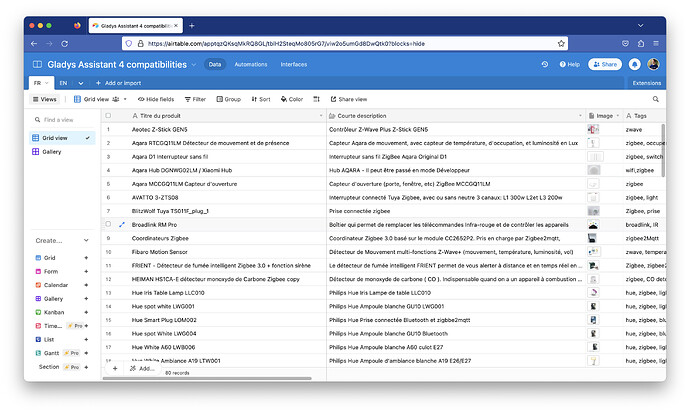Select cell 'Fibaro Motion Sensor'
This screenshot has width=690, height=412.
214,252
